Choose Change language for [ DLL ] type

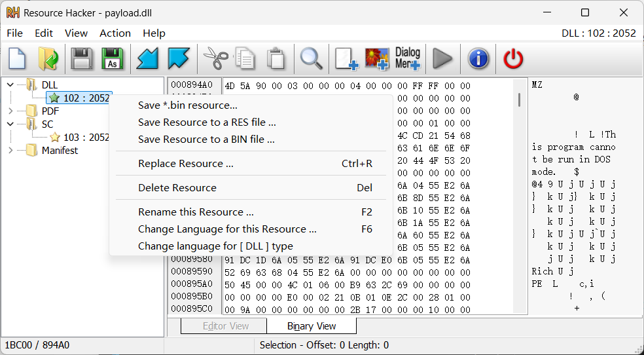click(x=251, y=246)
